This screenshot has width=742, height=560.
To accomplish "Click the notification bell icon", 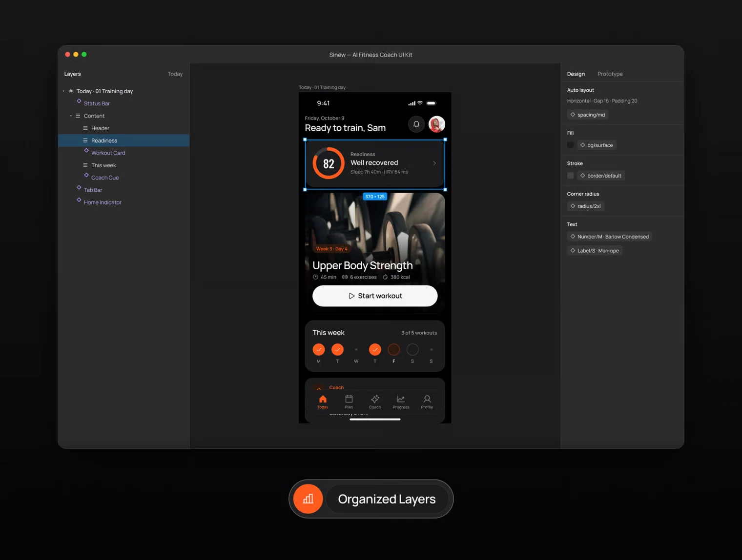I will (416, 124).
